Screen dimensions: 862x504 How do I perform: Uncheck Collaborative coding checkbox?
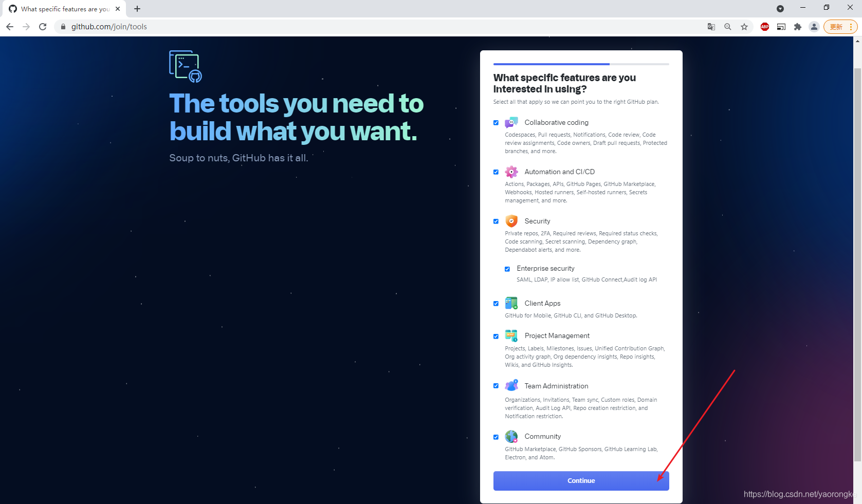pyautogui.click(x=496, y=123)
